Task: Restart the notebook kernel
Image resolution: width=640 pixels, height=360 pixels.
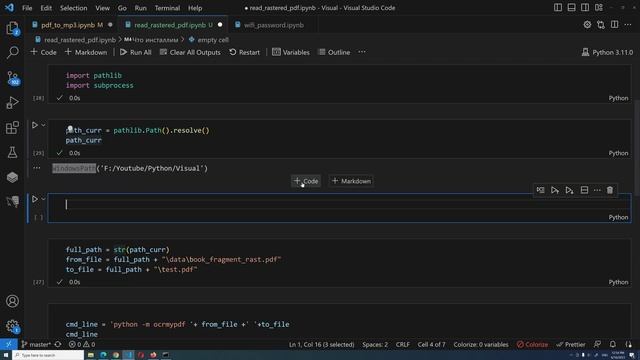Action: click(244, 52)
